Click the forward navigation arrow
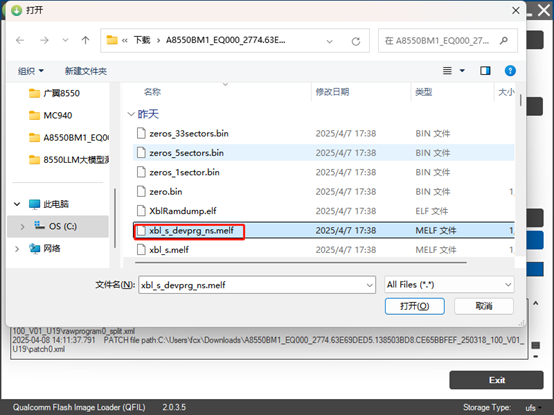 44,41
